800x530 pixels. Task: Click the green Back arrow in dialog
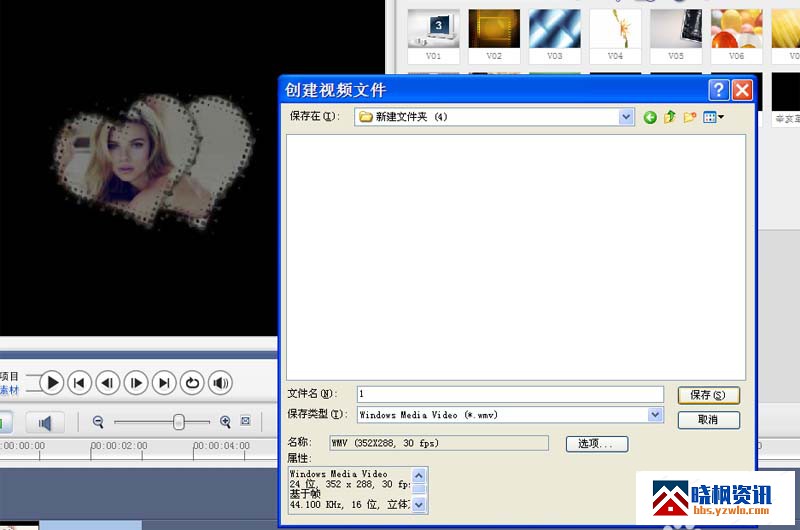pyautogui.click(x=650, y=117)
